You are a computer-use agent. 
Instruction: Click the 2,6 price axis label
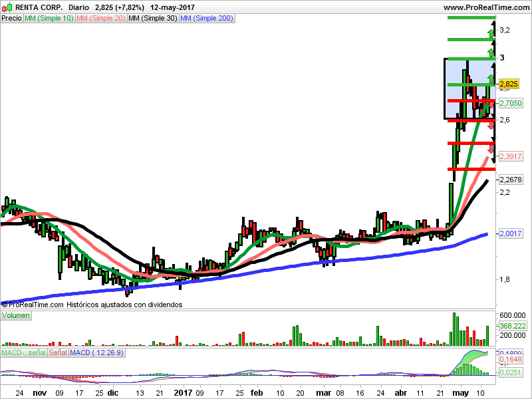505,120
